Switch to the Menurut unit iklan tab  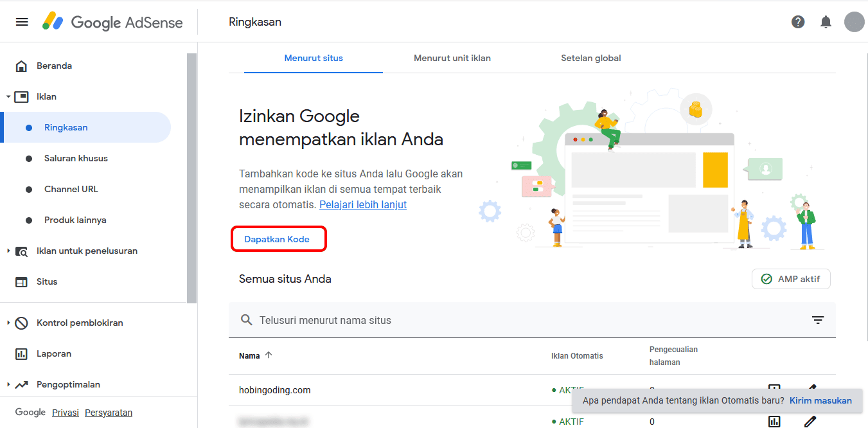tap(452, 58)
